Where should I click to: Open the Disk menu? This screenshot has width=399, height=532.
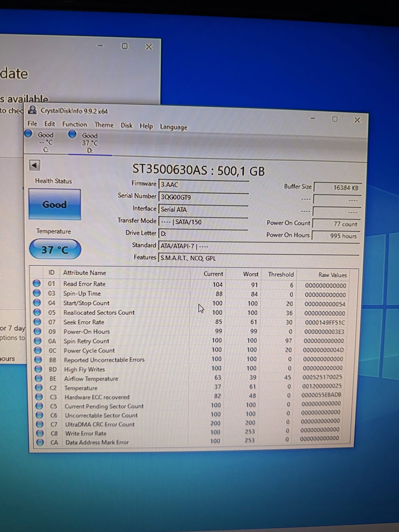pyautogui.click(x=126, y=126)
